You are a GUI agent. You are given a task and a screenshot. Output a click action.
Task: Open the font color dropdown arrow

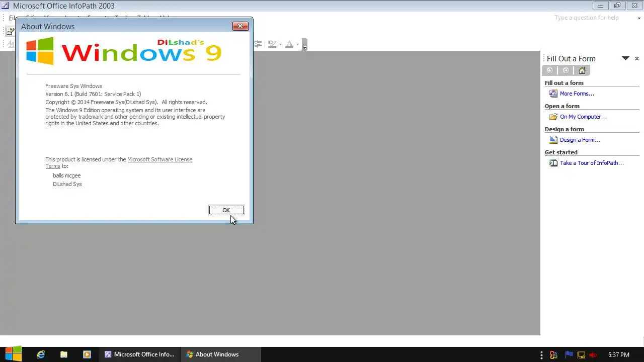[x=297, y=44]
